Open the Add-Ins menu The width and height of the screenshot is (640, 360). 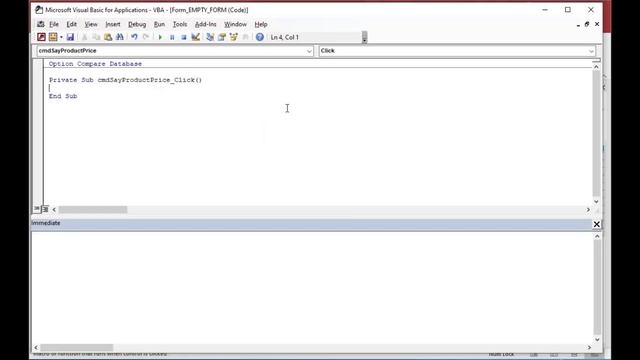click(x=205, y=24)
